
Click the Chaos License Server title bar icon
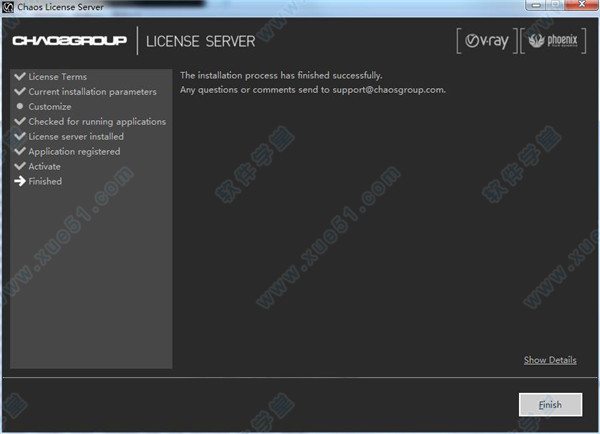[9, 8]
